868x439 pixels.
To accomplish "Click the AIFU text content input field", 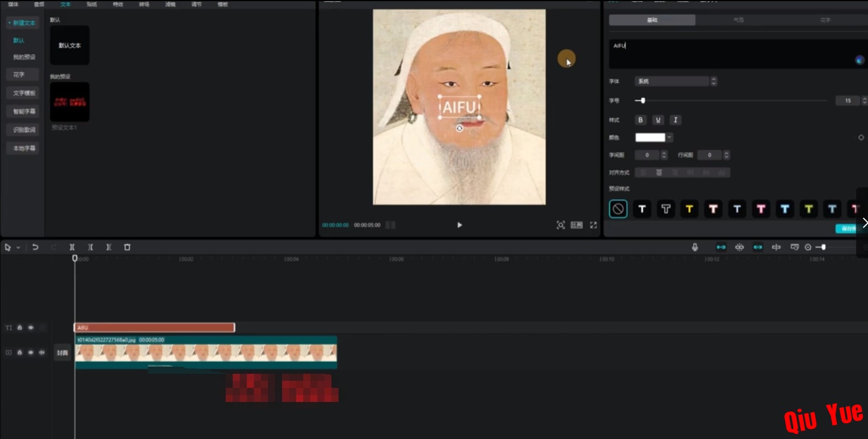I will [x=738, y=54].
